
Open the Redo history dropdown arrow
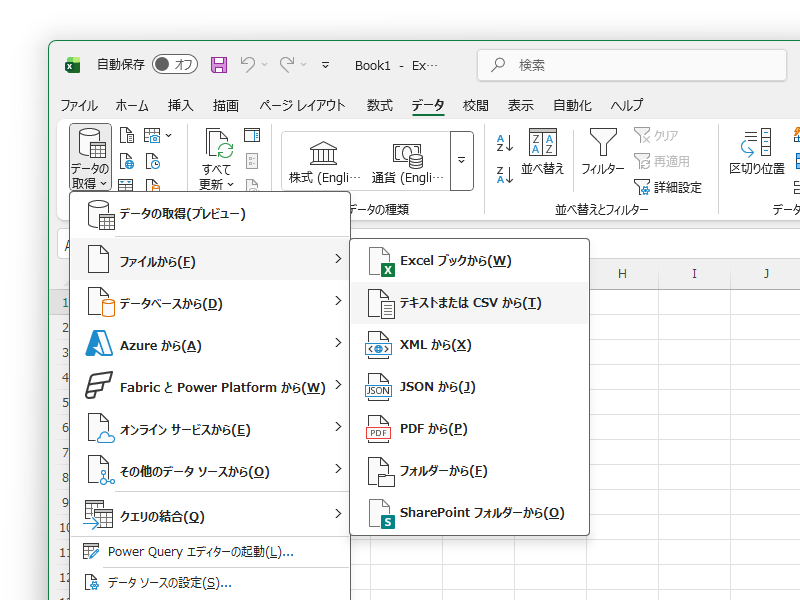(304, 64)
